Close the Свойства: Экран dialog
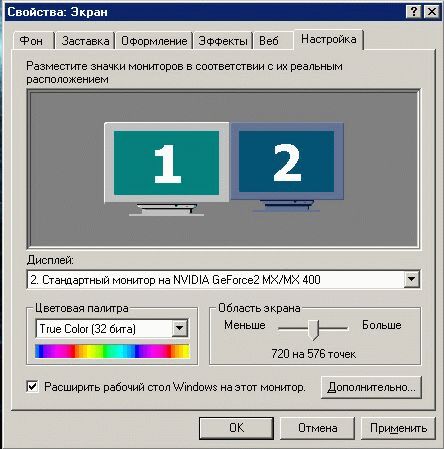 (432, 12)
